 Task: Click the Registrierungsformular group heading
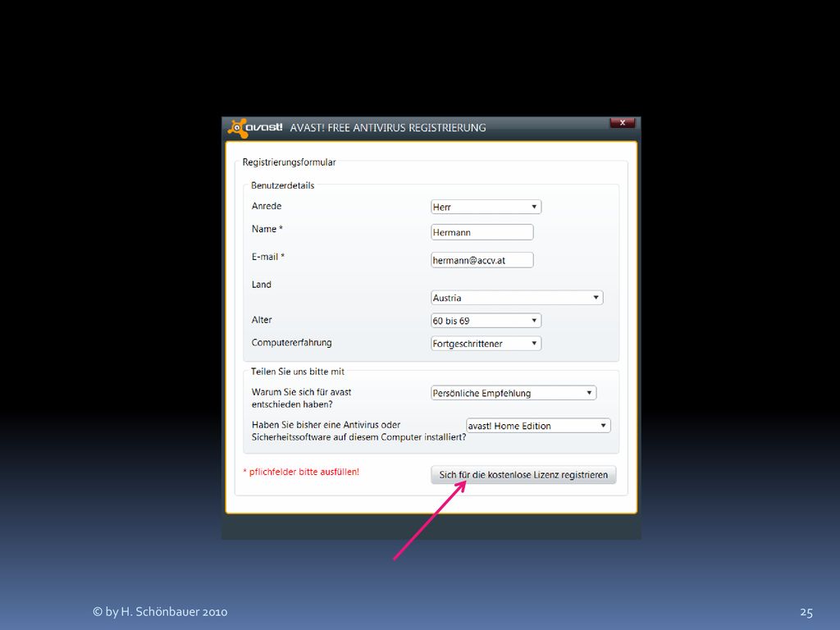pyautogui.click(x=289, y=162)
